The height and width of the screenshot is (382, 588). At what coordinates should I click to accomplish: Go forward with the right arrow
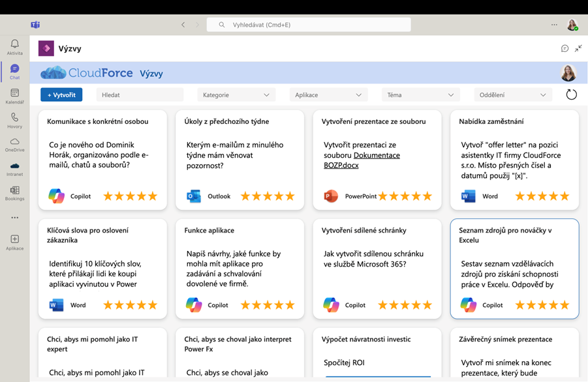197,25
